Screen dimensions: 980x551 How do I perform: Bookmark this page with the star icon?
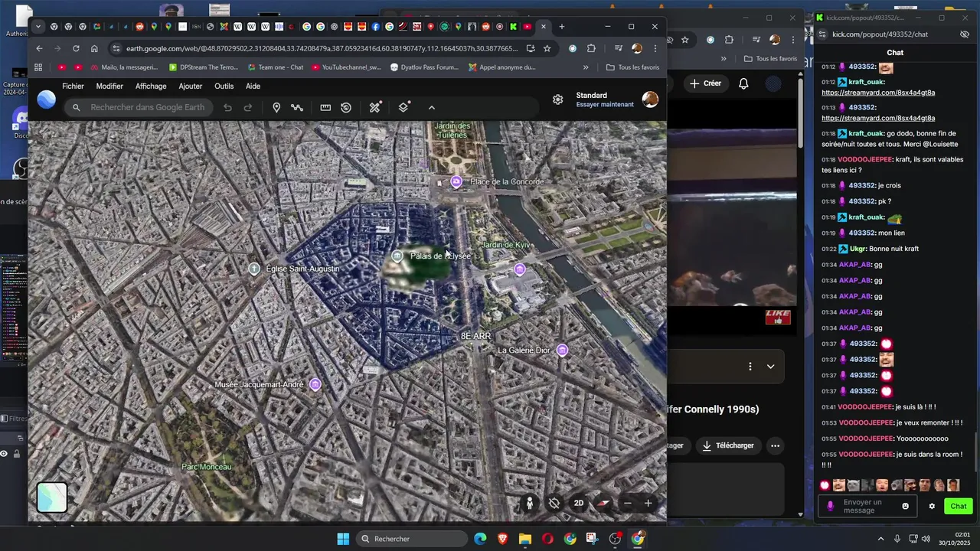coord(547,48)
